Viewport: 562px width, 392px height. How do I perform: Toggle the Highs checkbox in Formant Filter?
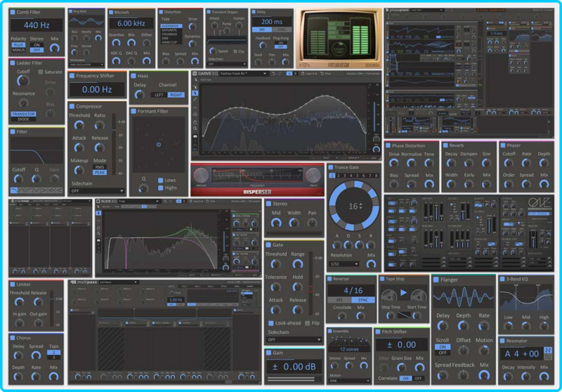click(x=161, y=188)
